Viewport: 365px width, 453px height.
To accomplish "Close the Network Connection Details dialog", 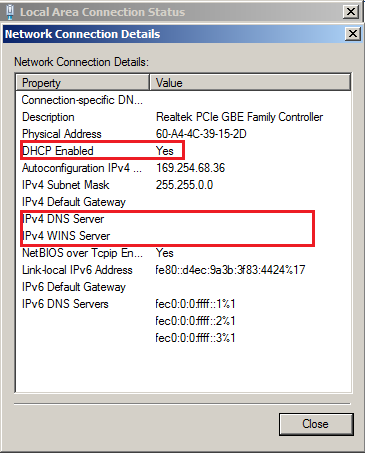I will (353, 34).
